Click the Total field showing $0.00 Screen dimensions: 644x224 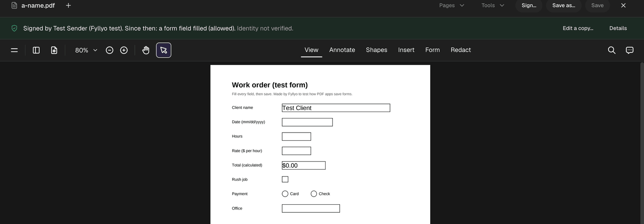pyautogui.click(x=303, y=165)
